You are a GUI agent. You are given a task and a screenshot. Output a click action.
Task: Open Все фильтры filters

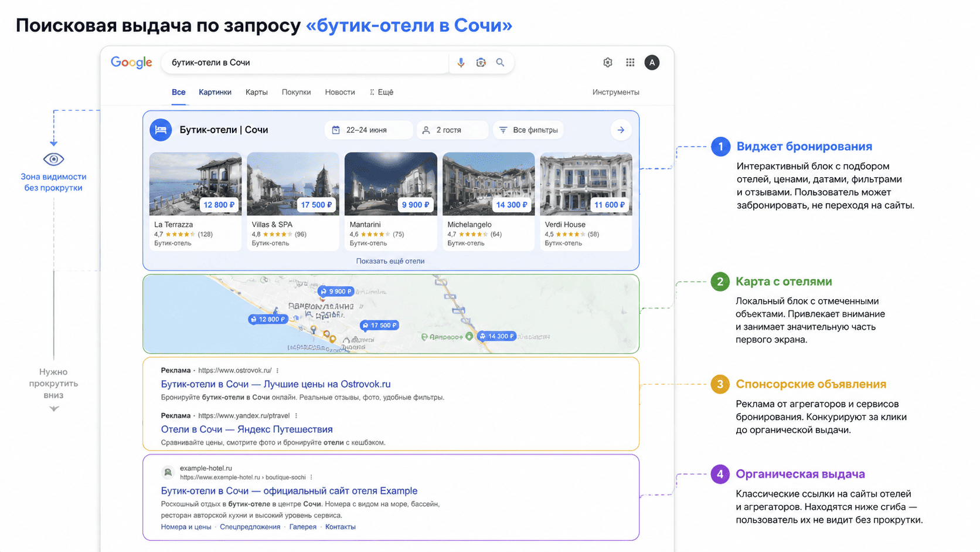tap(529, 130)
